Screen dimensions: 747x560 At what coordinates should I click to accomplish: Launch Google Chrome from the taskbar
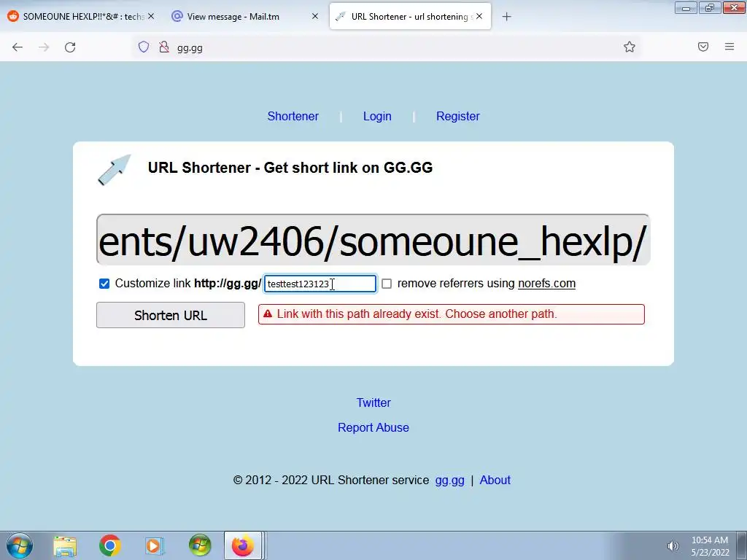[x=110, y=545]
